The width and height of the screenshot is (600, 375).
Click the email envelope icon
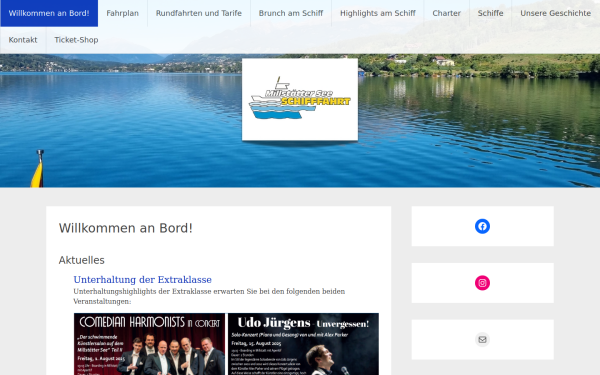click(x=482, y=339)
